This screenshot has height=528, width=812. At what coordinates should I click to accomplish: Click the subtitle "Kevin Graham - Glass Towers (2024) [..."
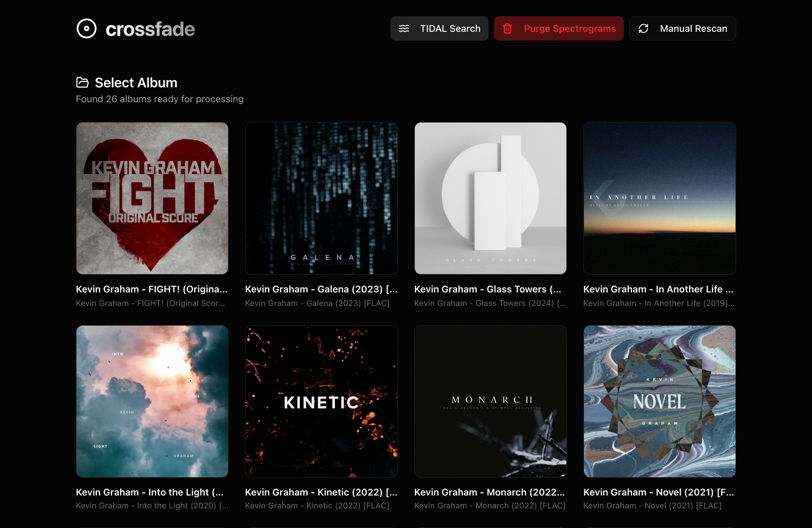[490, 303]
